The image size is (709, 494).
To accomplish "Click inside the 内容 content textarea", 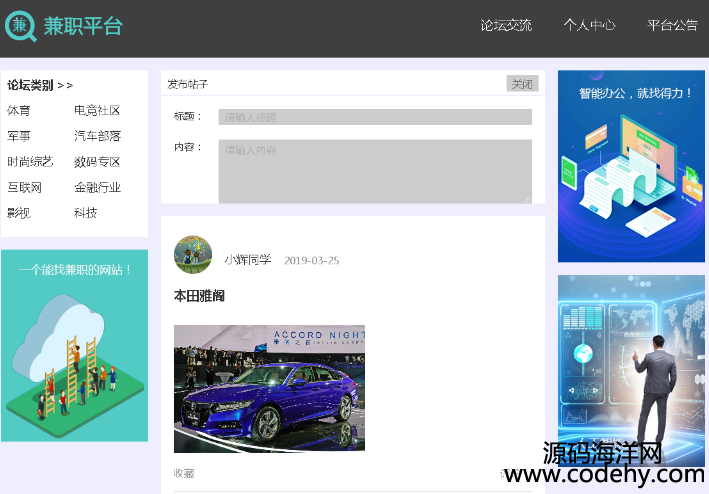I will [x=375, y=171].
